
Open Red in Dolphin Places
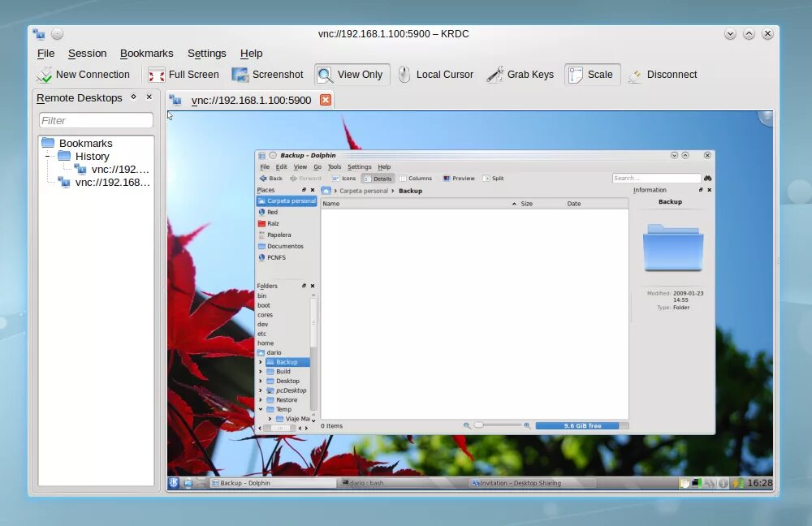click(272, 212)
